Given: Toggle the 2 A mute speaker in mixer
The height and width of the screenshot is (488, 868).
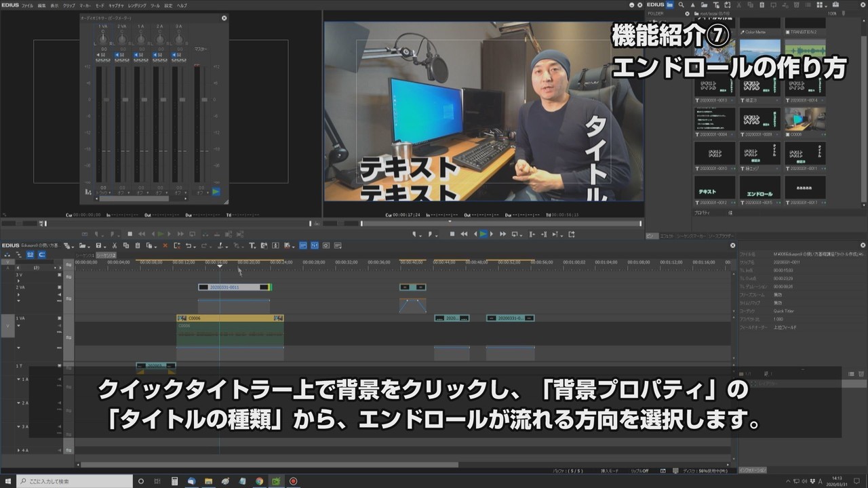Looking at the screenshot, I should pos(156,54).
